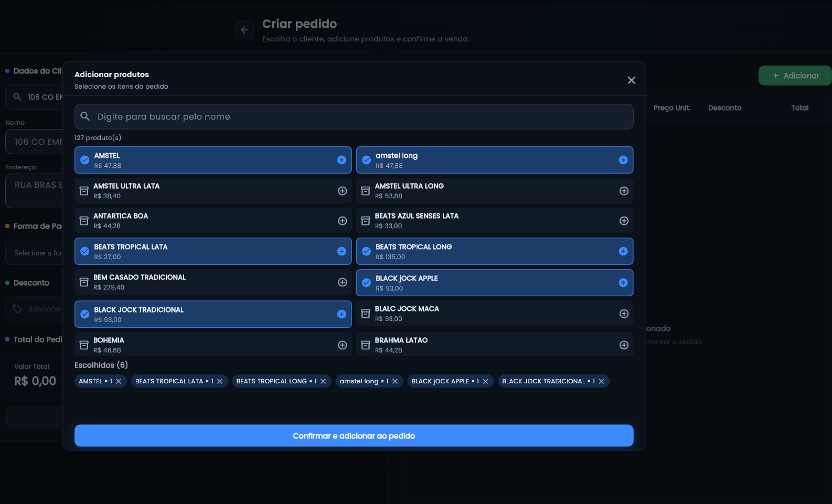Click the plus icon on AMSTEL row
The width and height of the screenshot is (832, 504).
[x=342, y=160]
